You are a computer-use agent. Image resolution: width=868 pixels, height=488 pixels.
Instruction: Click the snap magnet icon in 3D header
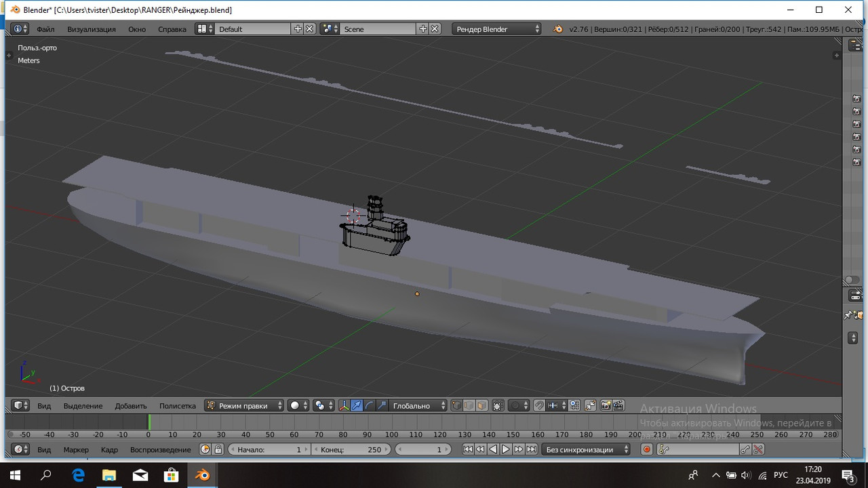point(539,406)
